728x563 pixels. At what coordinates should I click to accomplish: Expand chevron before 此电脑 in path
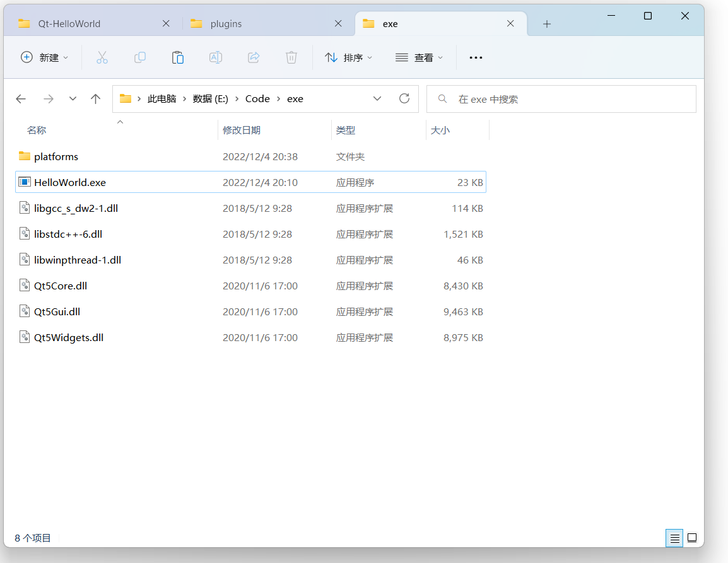[139, 99]
